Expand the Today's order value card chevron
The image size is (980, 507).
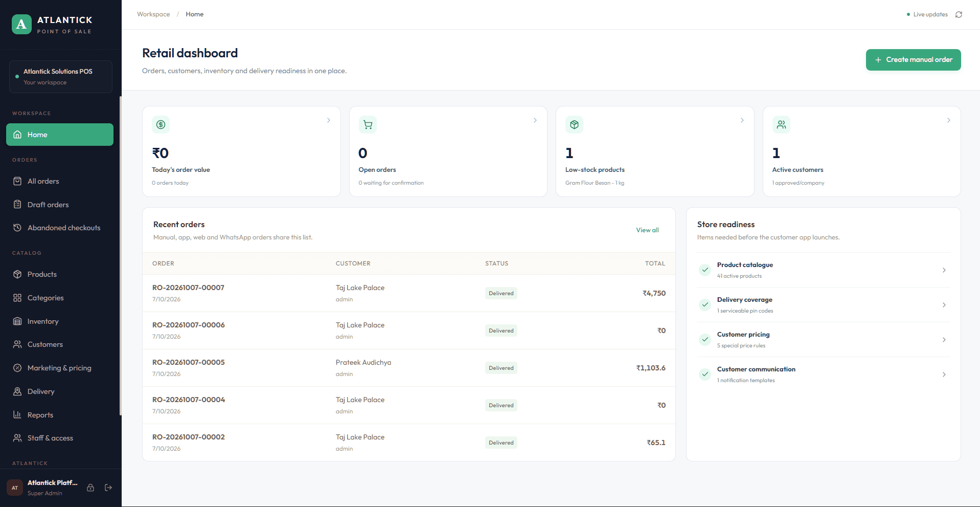[329, 120]
